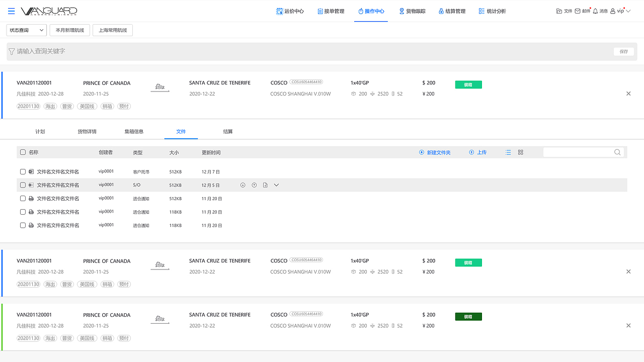Check the S/O file row

23,185
